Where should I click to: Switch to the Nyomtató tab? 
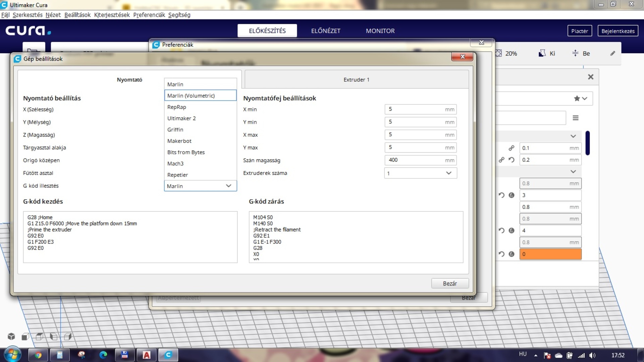[129, 80]
